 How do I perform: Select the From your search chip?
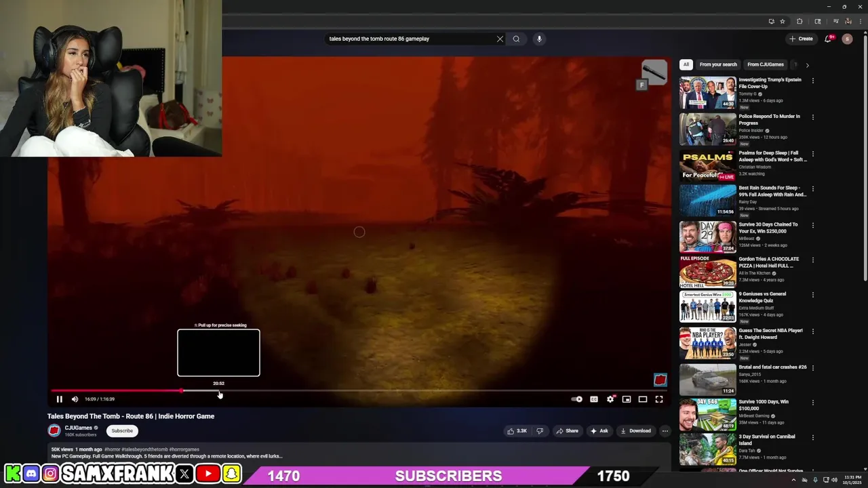[718, 64]
